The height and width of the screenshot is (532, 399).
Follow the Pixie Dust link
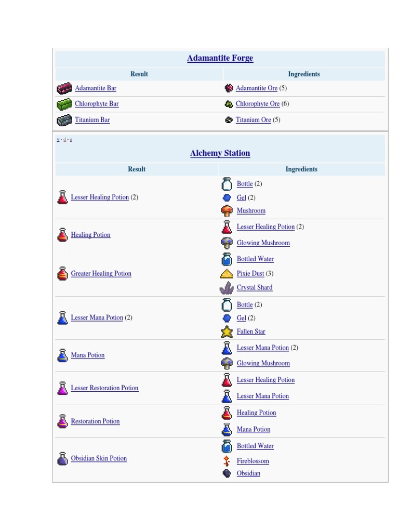[x=250, y=273]
